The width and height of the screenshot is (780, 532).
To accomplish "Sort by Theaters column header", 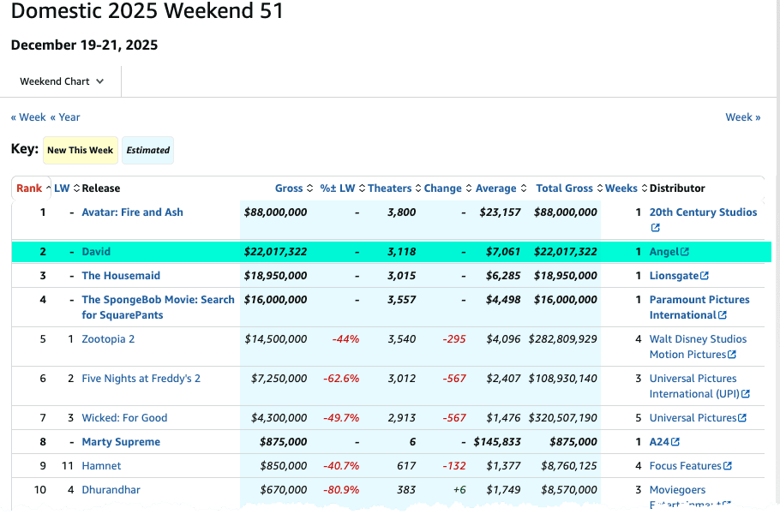I will coord(389,188).
